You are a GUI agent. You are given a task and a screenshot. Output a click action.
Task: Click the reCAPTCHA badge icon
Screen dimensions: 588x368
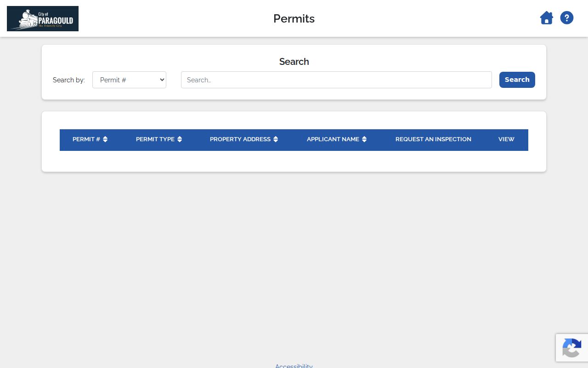point(571,347)
